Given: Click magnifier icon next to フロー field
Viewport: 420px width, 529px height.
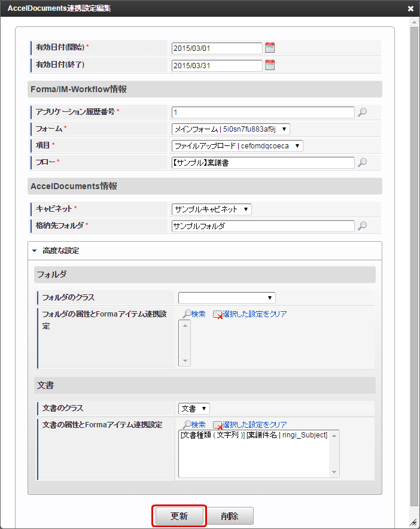Looking at the screenshot, I should 363,162.
